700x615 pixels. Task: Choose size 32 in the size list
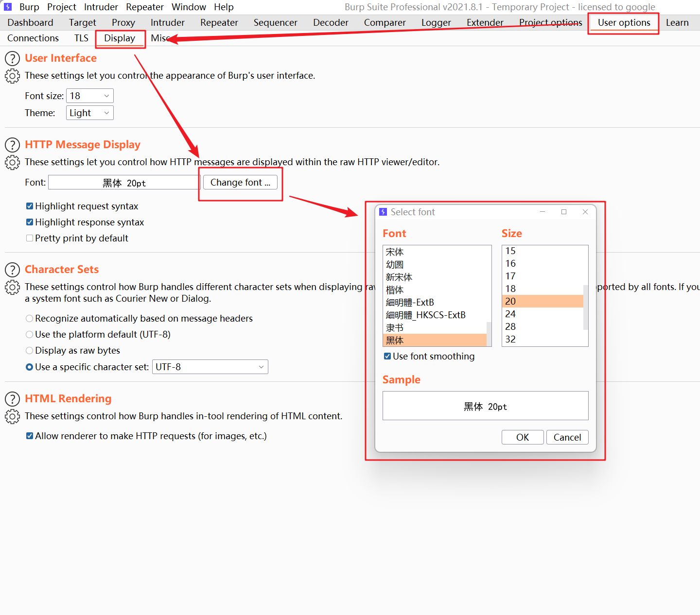(542, 339)
